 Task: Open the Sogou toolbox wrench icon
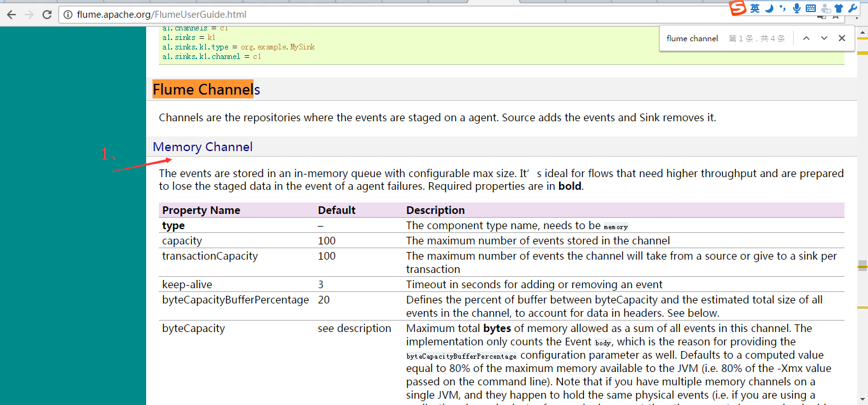click(853, 8)
